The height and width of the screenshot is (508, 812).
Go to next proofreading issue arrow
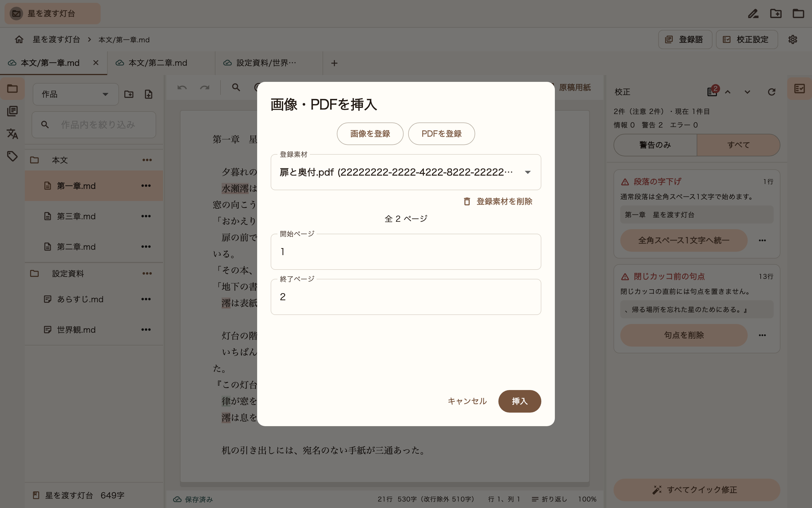coord(747,92)
